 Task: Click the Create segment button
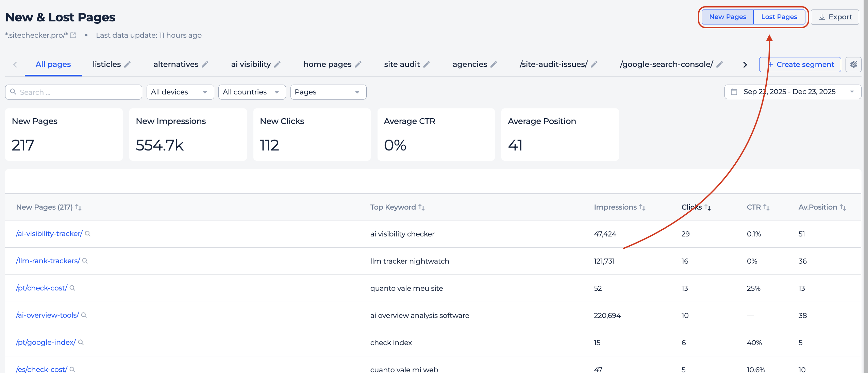800,65
